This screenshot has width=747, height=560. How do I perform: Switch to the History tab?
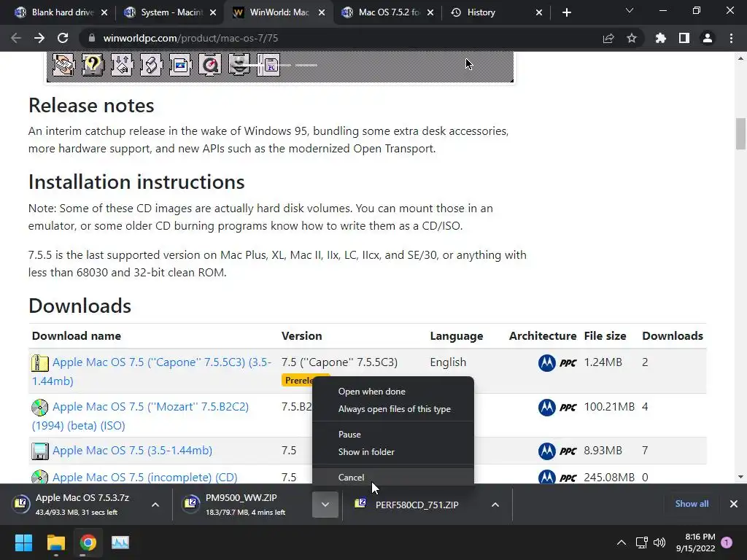point(496,12)
